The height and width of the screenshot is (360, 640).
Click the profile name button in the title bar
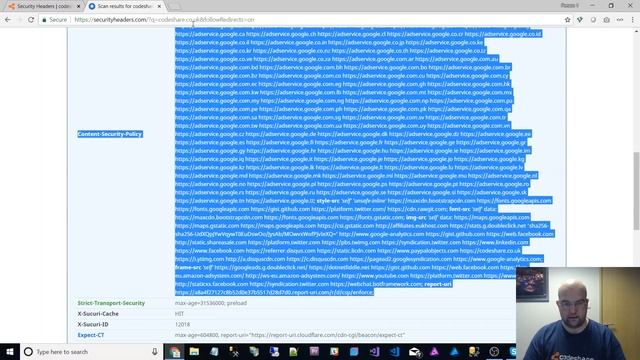point(570,5)
